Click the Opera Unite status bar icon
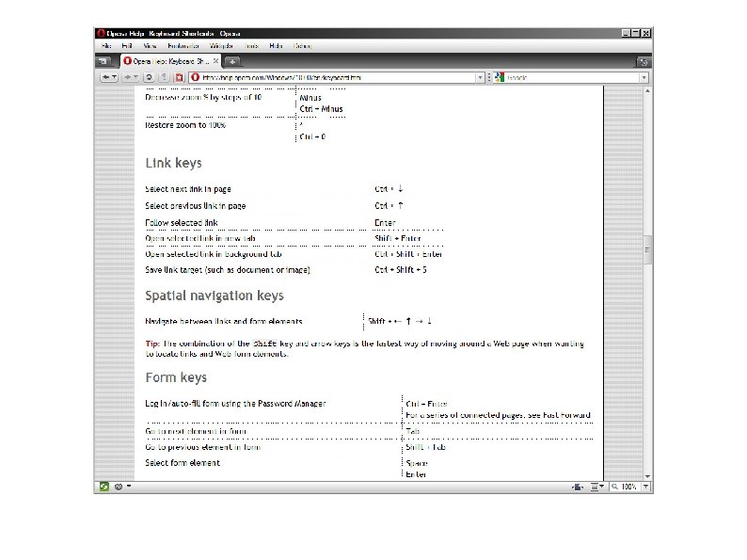Image resolution: width=747 pixels, height=560 pixels. (x=119, y=487)
